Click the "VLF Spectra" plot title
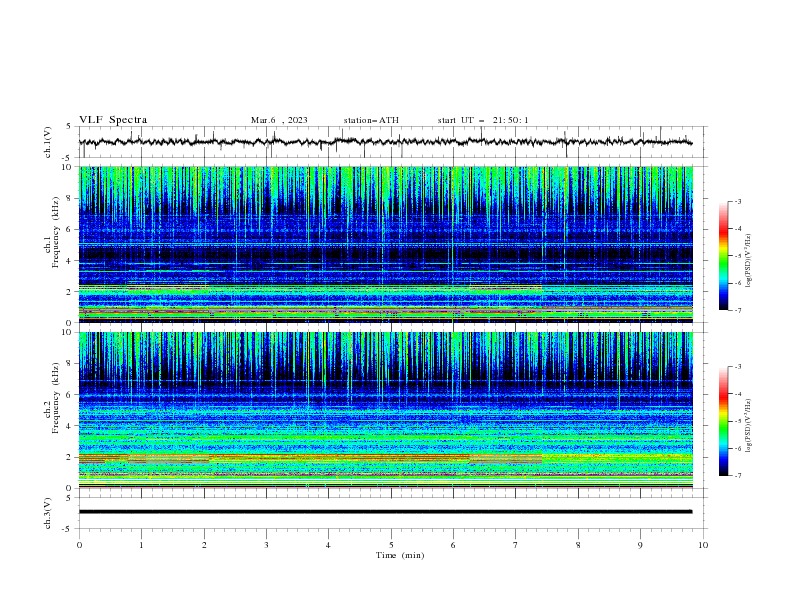Screen dimensions: 792x612 [113, 120]
